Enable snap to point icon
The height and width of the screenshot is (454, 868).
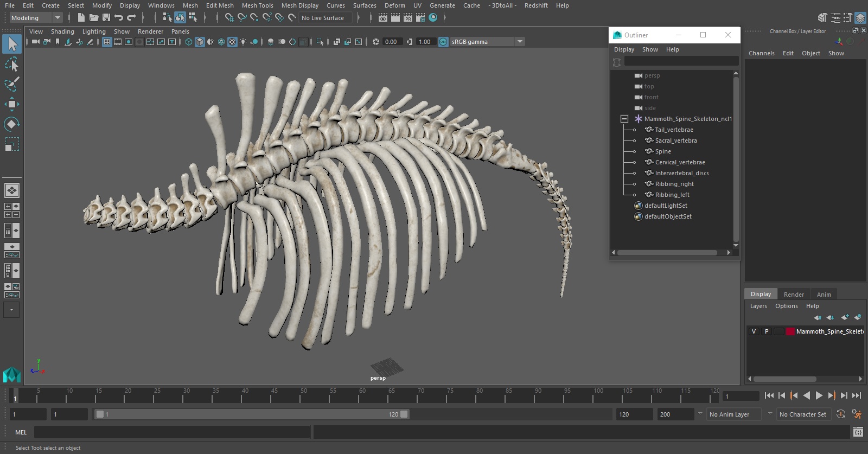(x=254, y=18)
